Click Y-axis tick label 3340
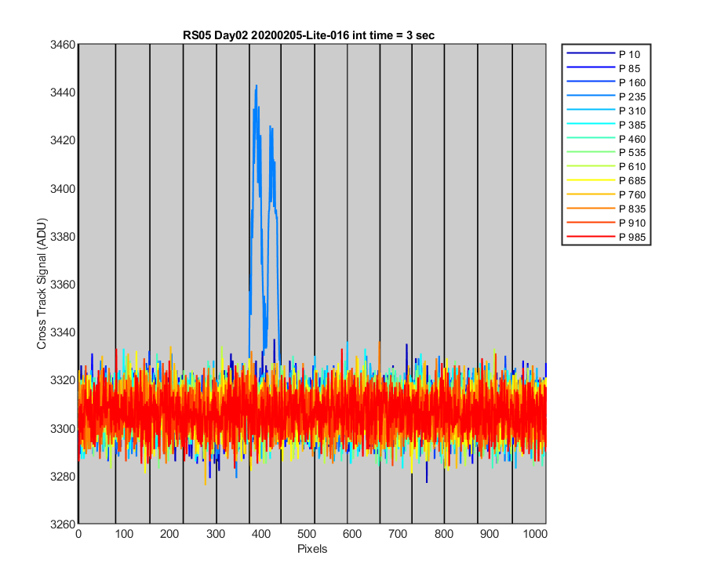Screen dimensions: 706x588 (x=63, y=332)
